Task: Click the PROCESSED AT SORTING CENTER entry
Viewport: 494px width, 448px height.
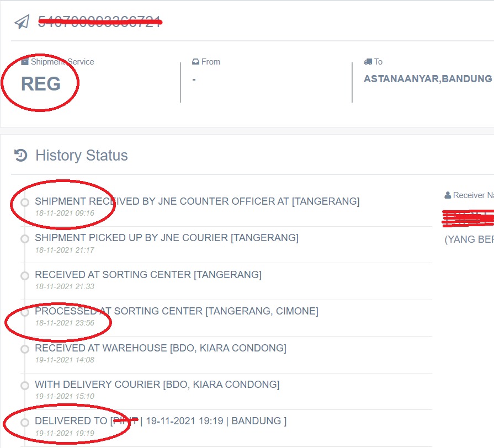Action: pos(177,311)
